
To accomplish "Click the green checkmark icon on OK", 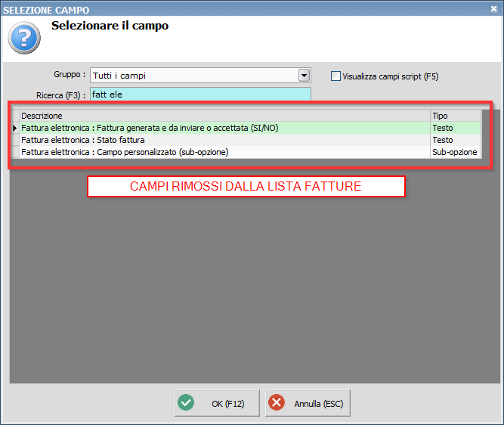I will 186,402.
